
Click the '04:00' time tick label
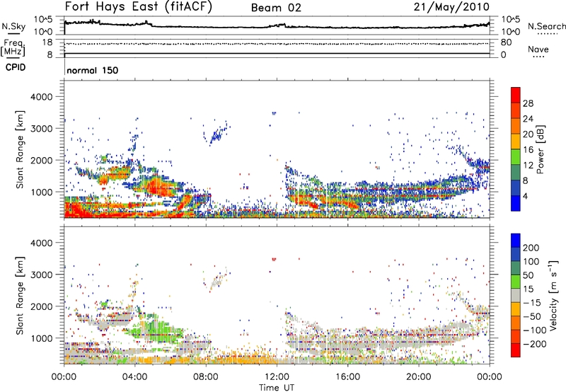(135, 377)
